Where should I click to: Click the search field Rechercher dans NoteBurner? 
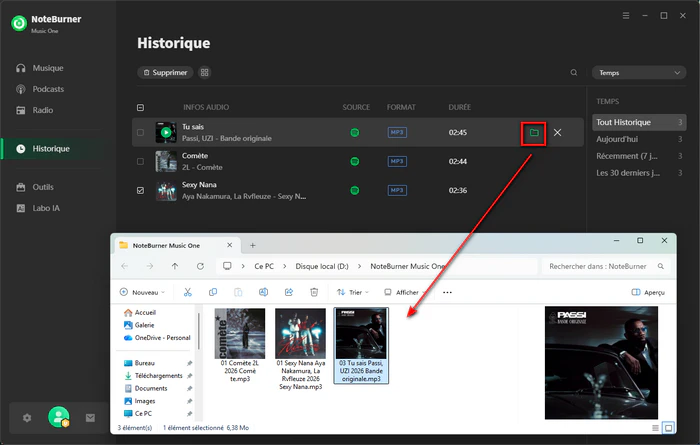[606, 266]
